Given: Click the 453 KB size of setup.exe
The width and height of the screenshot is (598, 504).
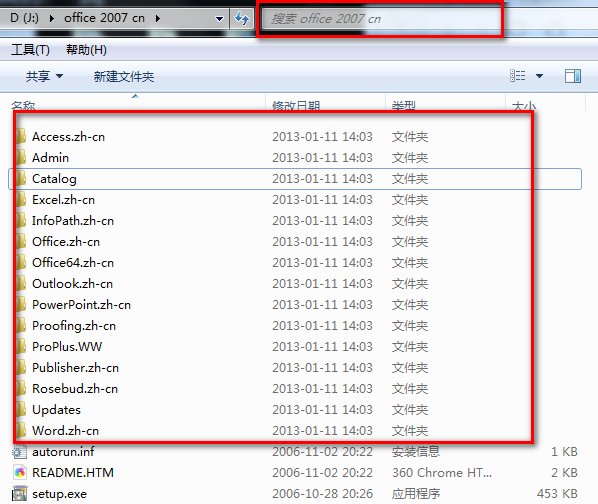Looking at the screenshot, I should 557,494.
